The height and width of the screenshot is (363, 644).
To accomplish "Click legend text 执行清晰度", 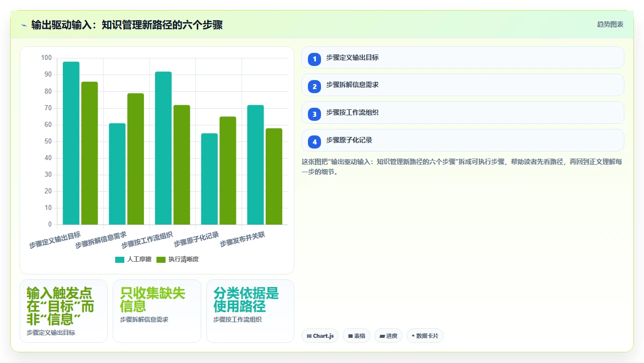I will (x=184, y=259).
